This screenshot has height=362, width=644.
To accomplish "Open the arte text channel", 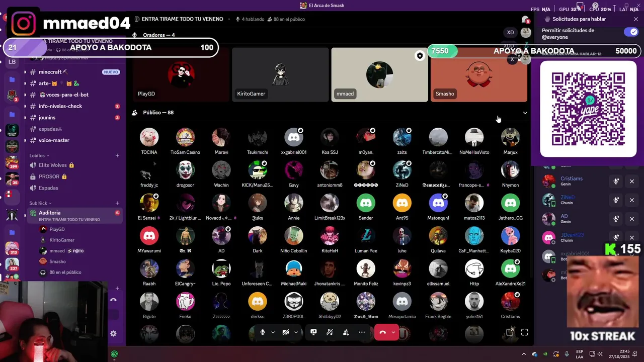I will click(74, 83).
